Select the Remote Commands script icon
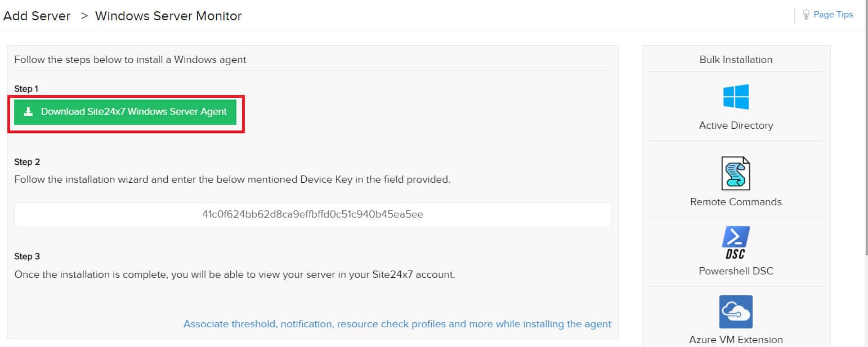Viewport: 868px width, 347px height. click(x=736, y=173)
